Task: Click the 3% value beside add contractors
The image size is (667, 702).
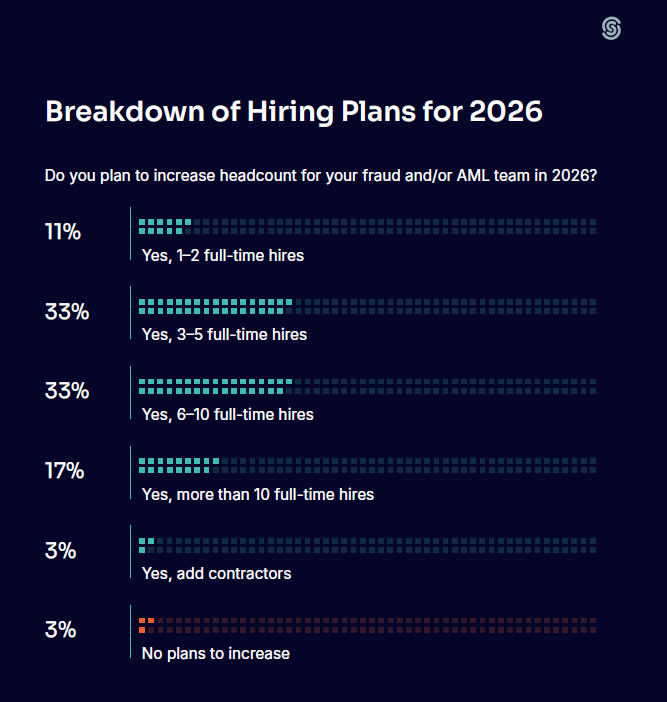Action: click(60, 550)
